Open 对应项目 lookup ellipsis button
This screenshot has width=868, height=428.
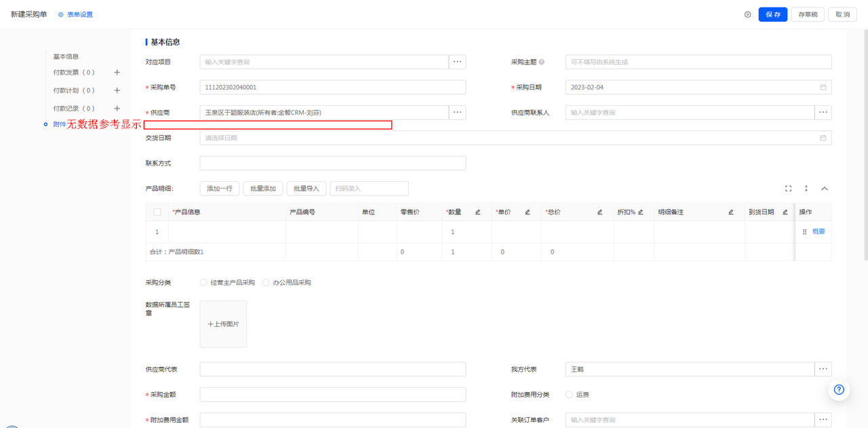click(x=458, y=62)
